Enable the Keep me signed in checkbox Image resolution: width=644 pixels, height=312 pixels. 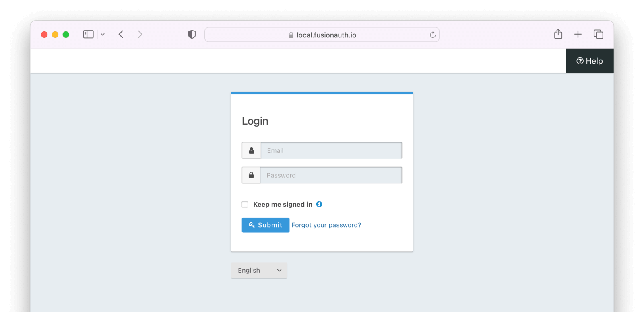click(245, 205)
